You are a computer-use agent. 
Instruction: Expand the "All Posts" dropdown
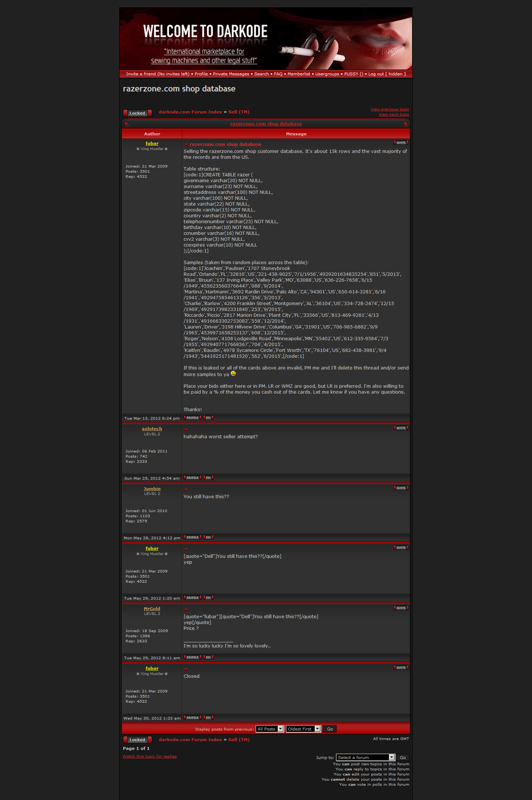pos(270,729)
